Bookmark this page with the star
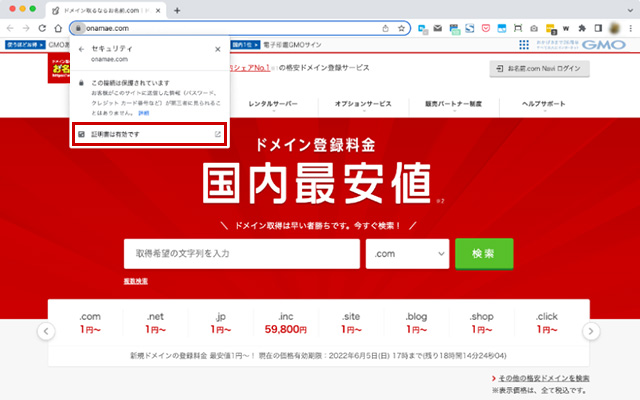 tap(401, 28)
